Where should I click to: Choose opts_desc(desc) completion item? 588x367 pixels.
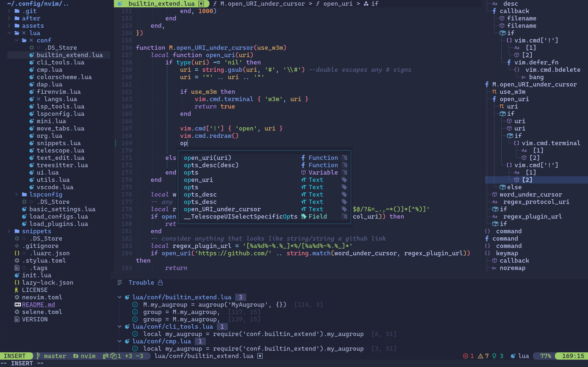point(211,165)
